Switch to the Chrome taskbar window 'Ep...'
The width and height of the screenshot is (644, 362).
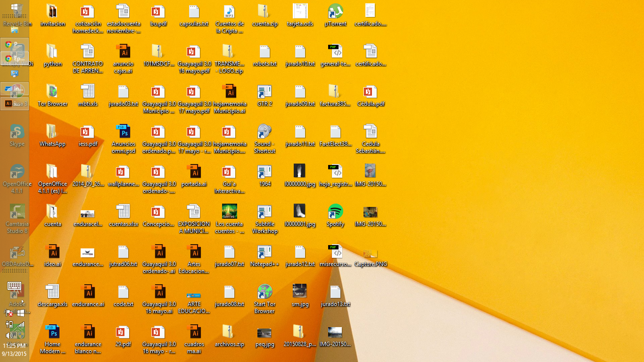[x=15, y=58]
